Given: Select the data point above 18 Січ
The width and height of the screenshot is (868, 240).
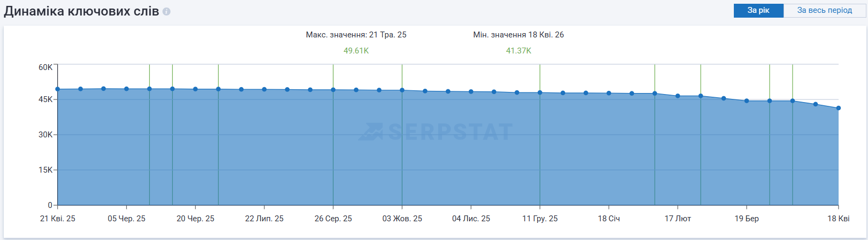Looking at the screenshot, I should (609, 93).
